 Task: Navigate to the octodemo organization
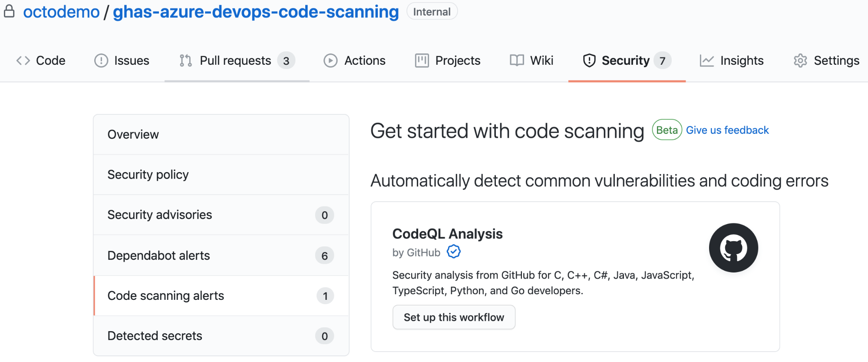(61, 12)
